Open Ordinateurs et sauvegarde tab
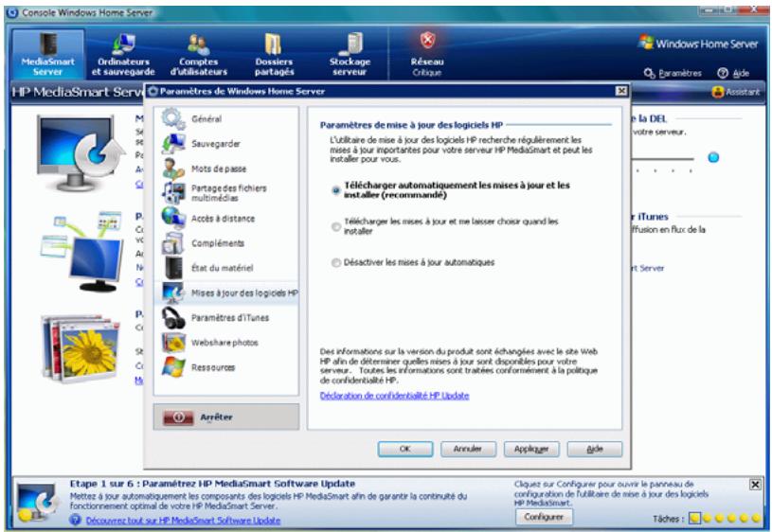772x532 pixels. 123,54
